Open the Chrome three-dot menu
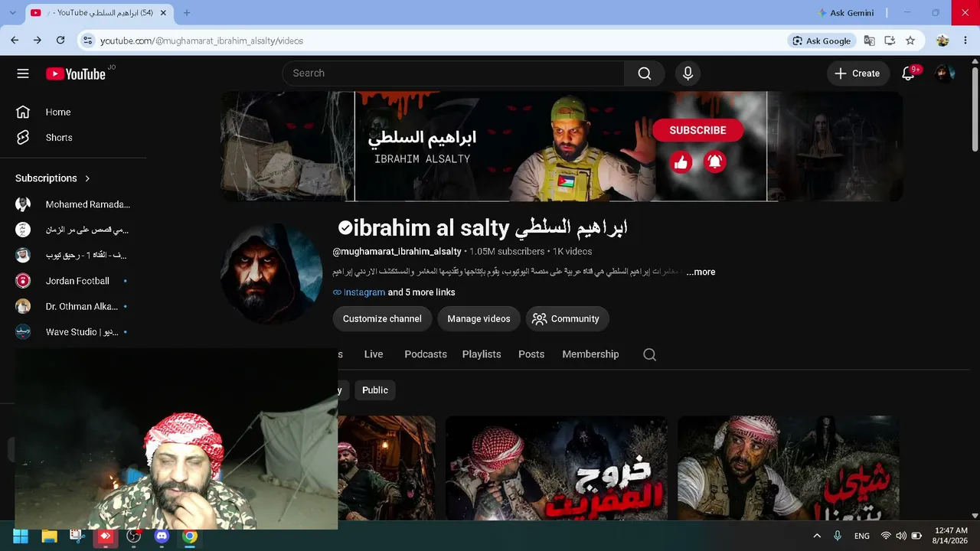 click(965, 41)
